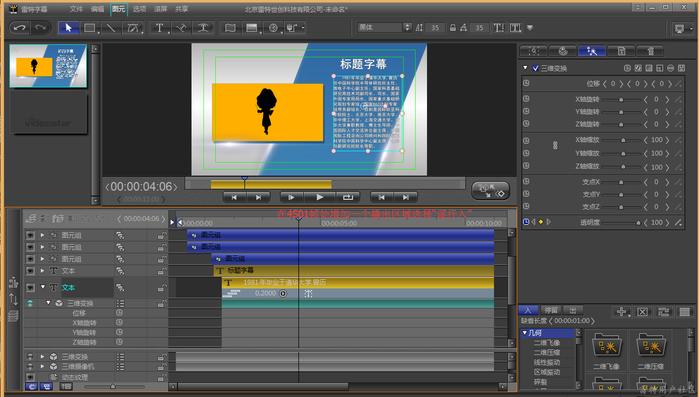Toggle visibility of the top 图元组 track

pyautogui.click(x=30, y=235)
